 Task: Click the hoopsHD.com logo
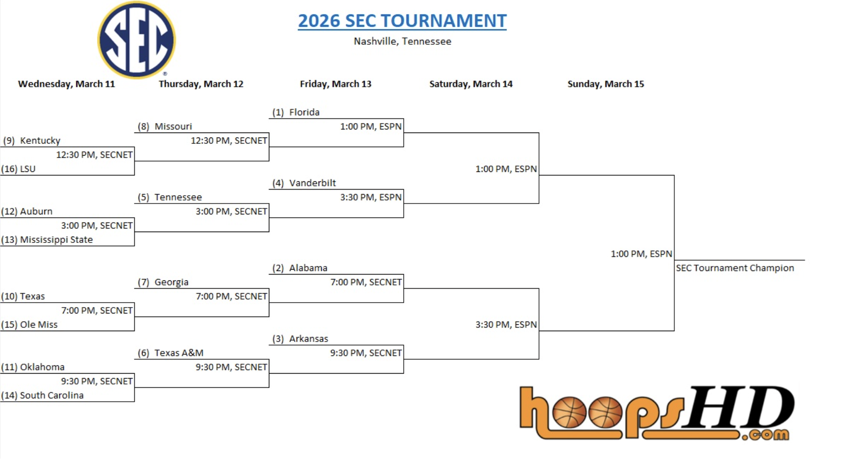(x=656, y=413)
